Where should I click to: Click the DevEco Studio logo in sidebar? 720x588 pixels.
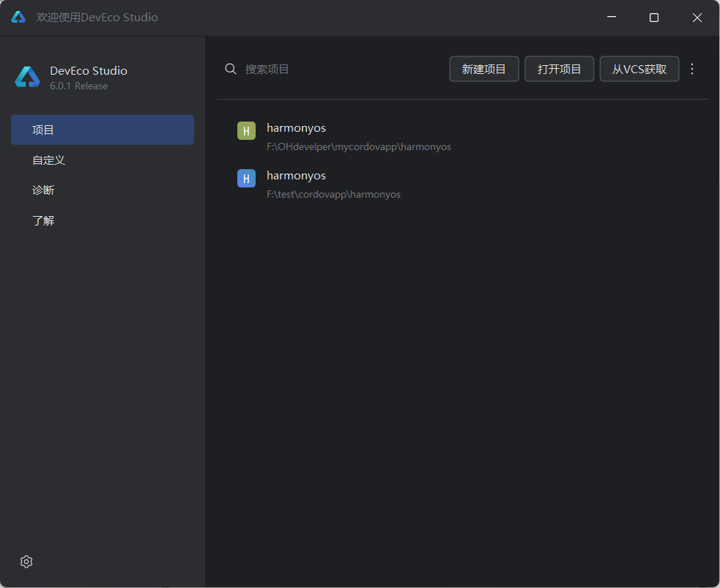coord(28,77)
